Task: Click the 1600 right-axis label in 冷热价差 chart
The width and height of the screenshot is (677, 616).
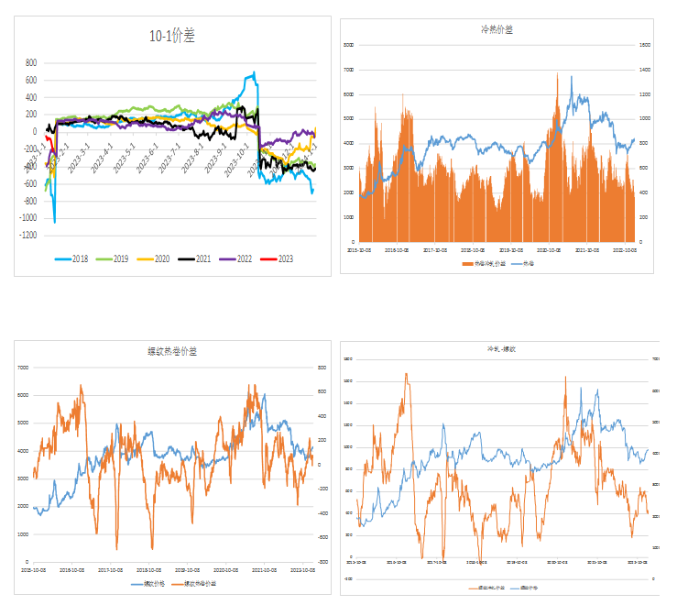Action: tap(645, 45)
